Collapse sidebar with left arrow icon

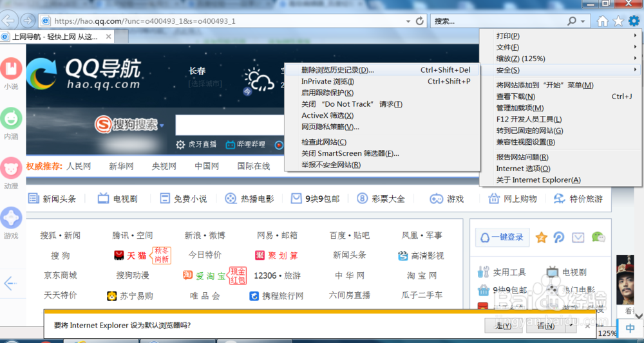coord(10,283)
